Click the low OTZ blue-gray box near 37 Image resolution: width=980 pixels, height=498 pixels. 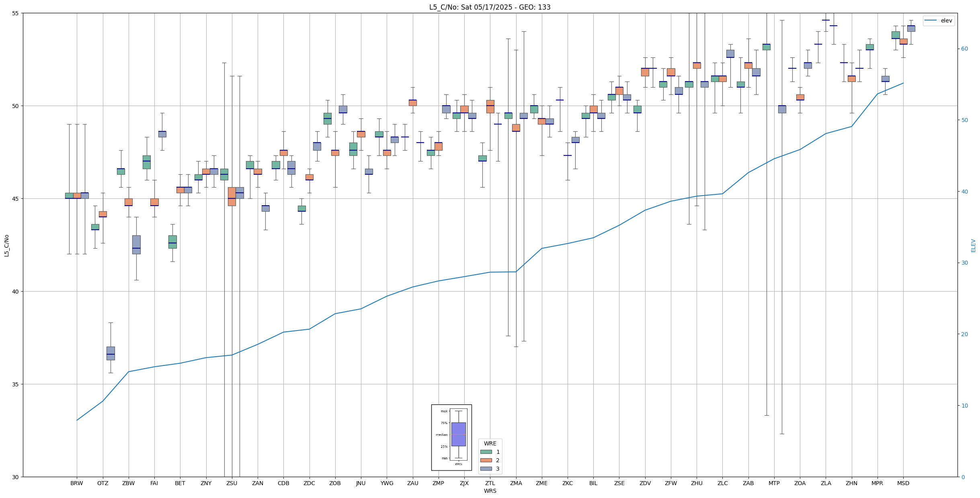[x=111, y=353]
